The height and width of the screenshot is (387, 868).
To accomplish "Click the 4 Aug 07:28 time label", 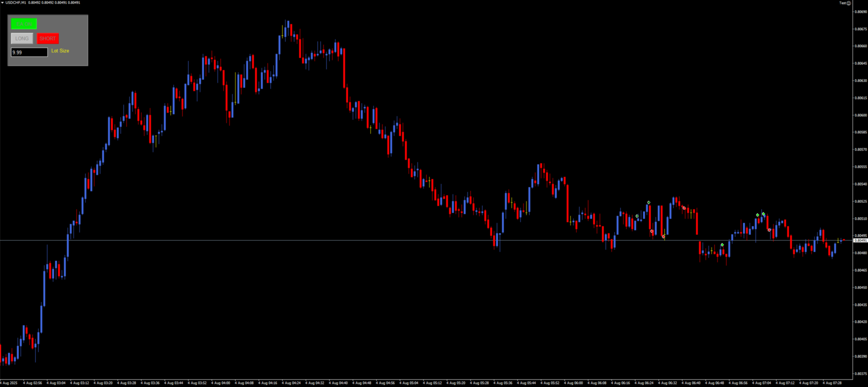I will (x=832, y=383).
